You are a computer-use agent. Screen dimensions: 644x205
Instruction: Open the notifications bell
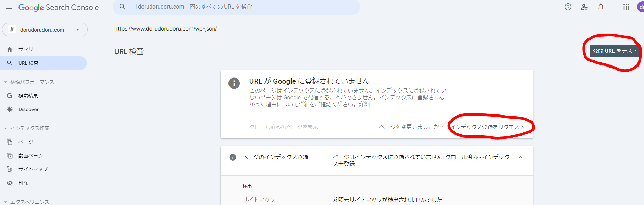(601, 7)
